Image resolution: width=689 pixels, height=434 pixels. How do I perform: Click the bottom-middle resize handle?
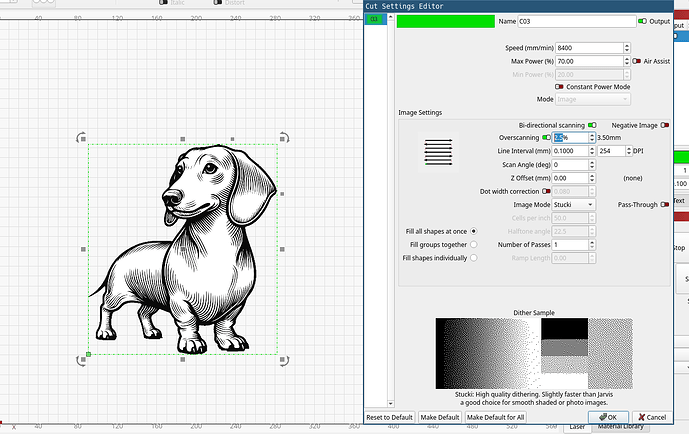(x=183, y=359)
